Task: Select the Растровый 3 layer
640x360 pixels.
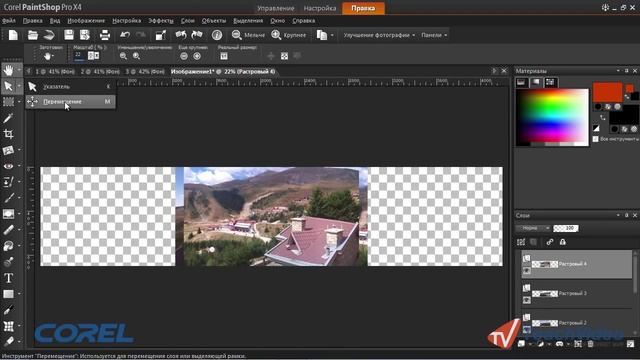Action: [x=577, y=294]
